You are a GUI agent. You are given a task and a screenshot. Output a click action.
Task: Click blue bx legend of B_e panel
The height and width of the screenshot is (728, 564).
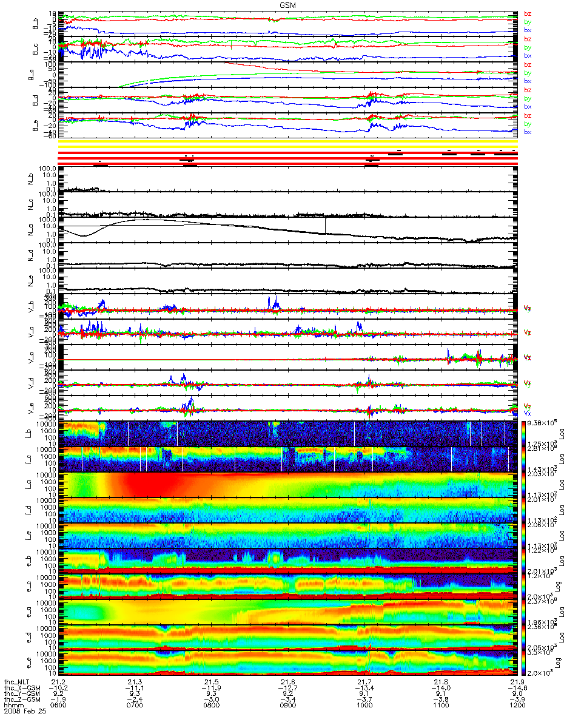point(528,132)
